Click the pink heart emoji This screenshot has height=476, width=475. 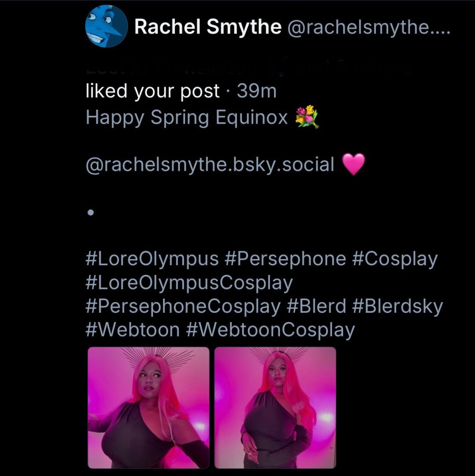pos(354,164)
